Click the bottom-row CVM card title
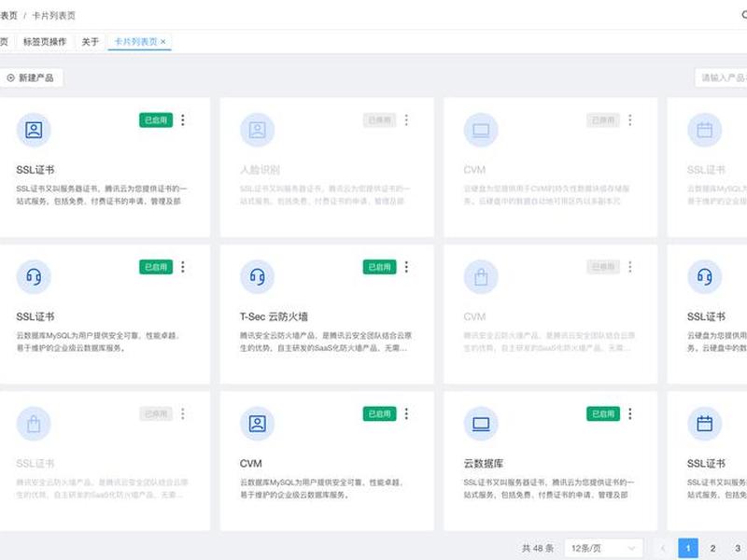747x560 pixels. tap(251, 463)
